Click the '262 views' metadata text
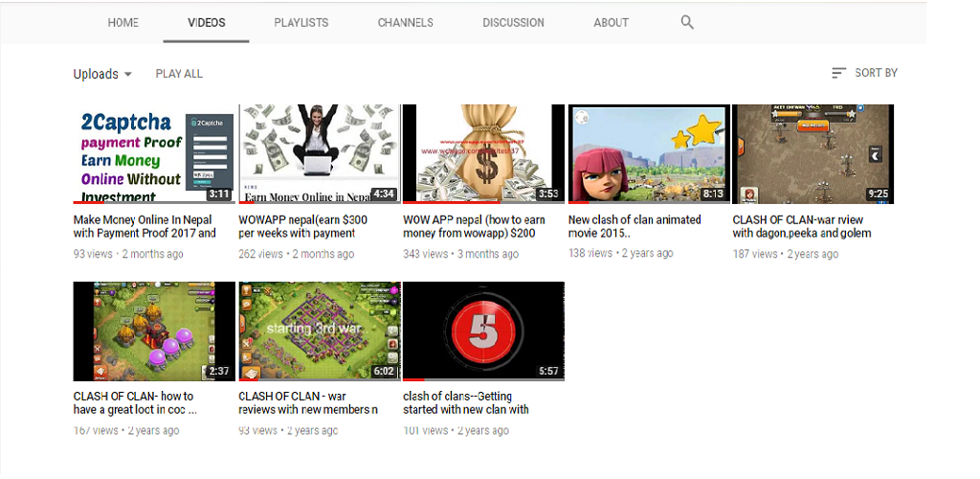 [260, 254]
